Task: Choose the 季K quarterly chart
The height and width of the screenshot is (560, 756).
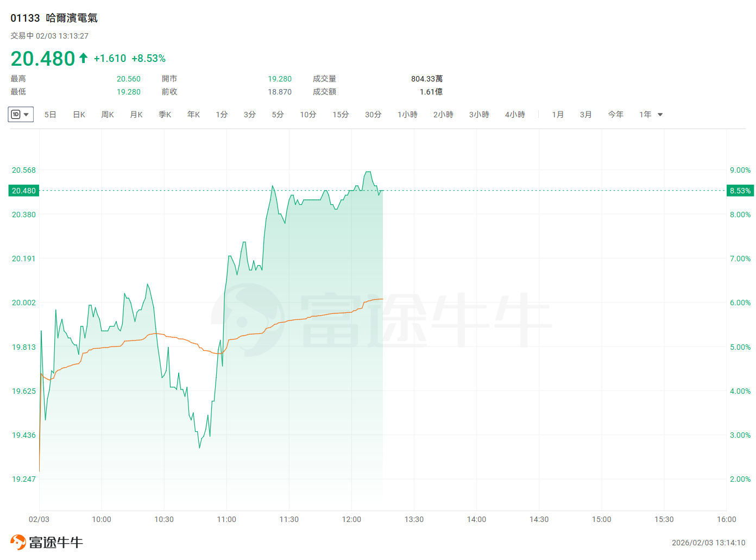Action: coord(165,115)
